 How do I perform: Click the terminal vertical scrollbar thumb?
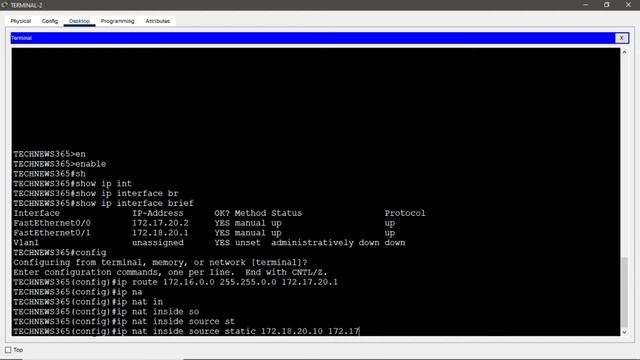[x=624, y=292]
